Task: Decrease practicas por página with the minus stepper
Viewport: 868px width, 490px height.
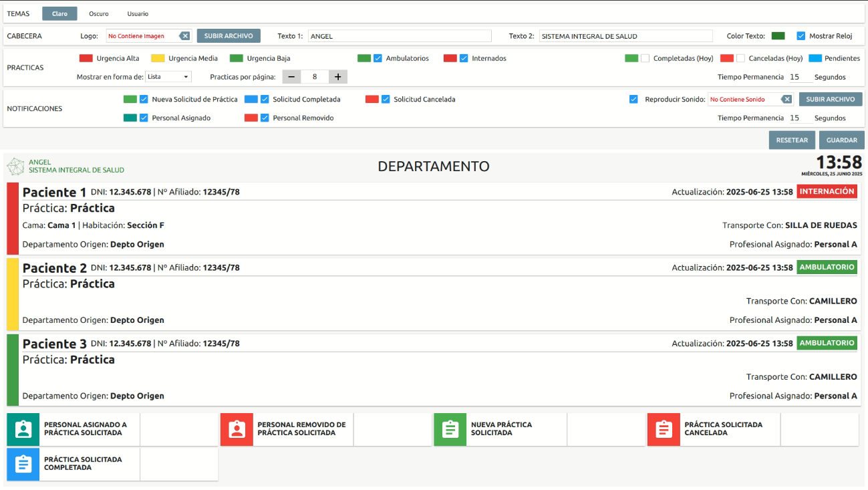Action: (x=291, y=76)
